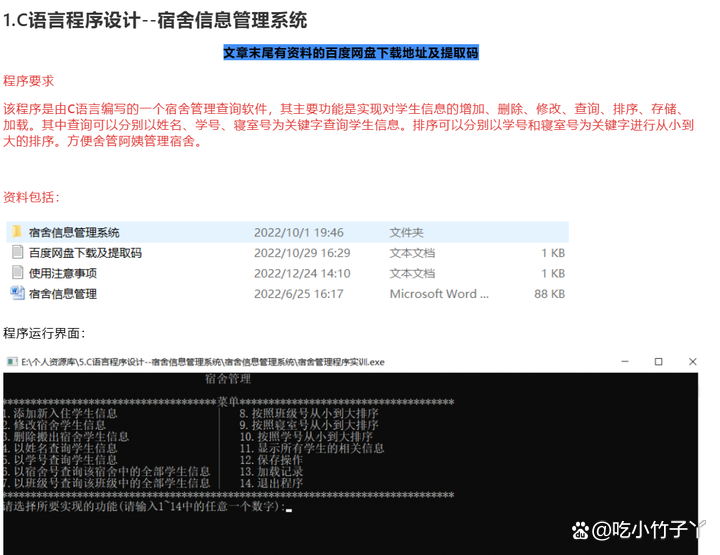Click the file name 宿舍信息管理系统
Screen dimensions: 720x555
pyautogui.click(x=74, y=233)
